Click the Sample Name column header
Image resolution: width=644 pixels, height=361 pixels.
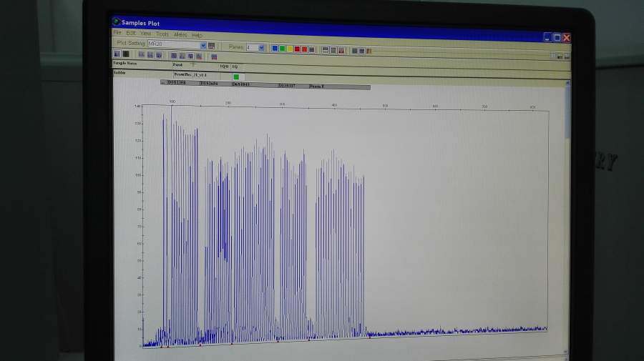pyautogui.click(x=125, y=63)
